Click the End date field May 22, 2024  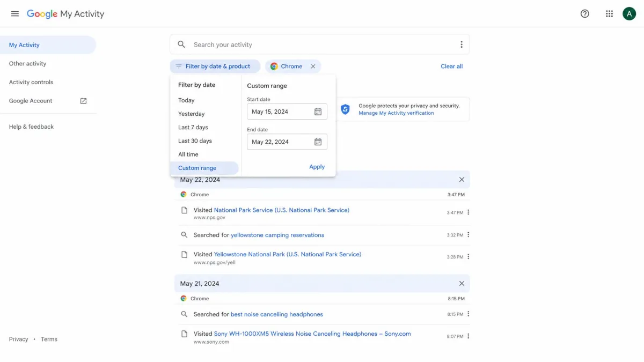pyautogui.click(x=287, y=142)
